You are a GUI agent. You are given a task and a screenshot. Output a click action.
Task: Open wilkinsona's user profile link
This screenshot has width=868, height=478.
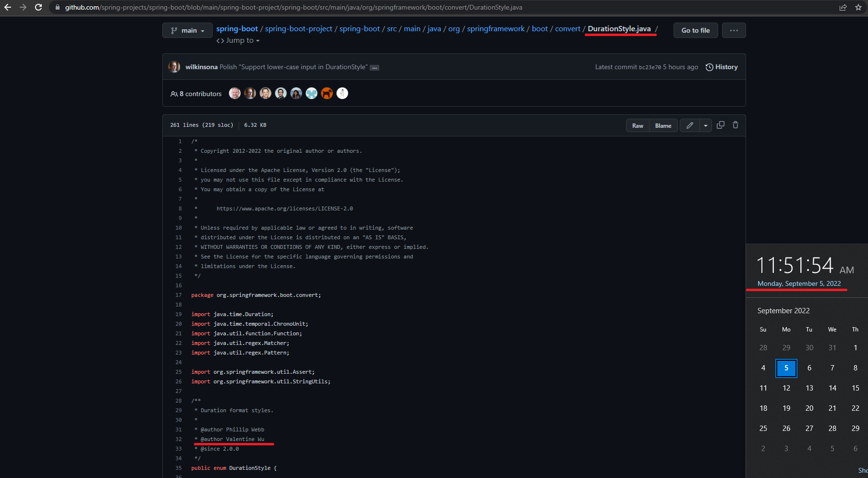pyautogui.click(x=202, y=67)
